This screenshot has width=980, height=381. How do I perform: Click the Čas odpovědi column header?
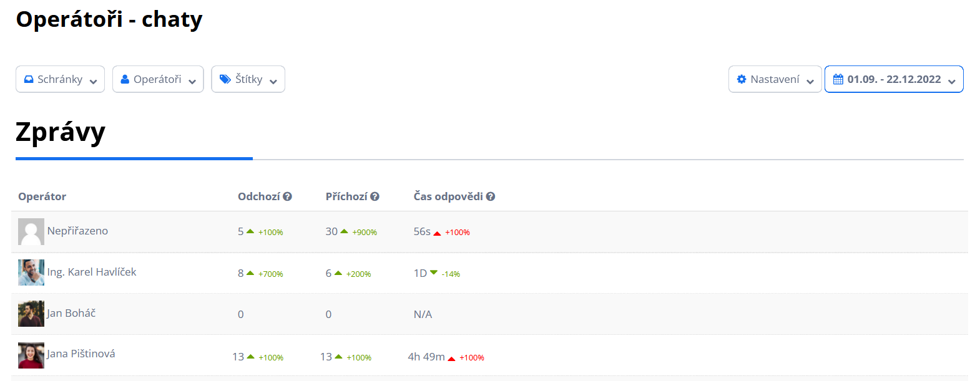448,196
